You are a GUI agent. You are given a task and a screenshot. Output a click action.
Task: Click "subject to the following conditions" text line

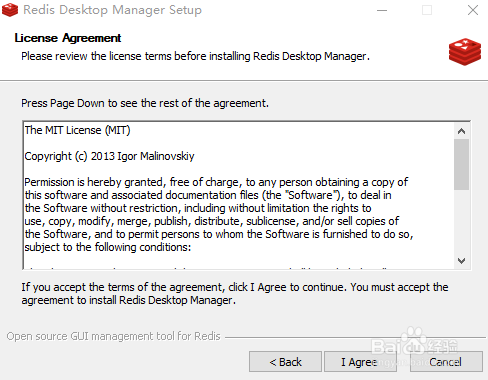pos(108,247)
